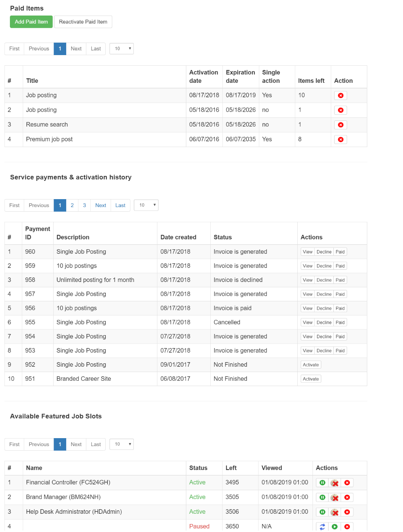Click 'Brand Manager (BM624NH)' name
The width and height of the screenshot is (403, 532).
[63, 497]
